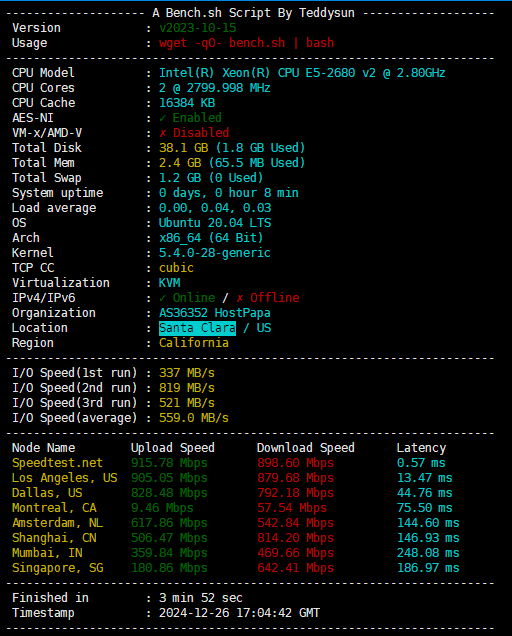Viewport: 512px width, 636px height.
Task: Click the third run I/O speed 521 MB/s
Action: (187, 403)
